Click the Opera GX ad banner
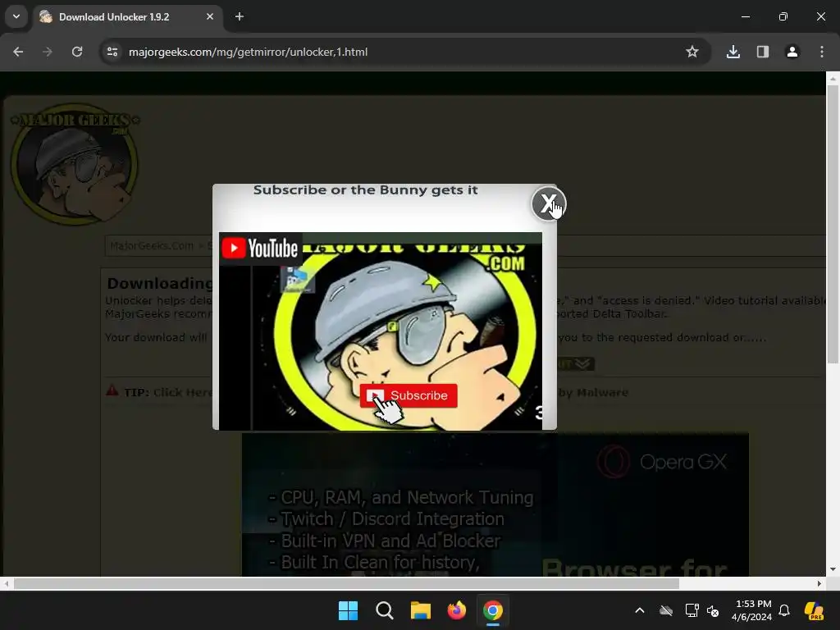840x630 pixels. tap(495, 504)
